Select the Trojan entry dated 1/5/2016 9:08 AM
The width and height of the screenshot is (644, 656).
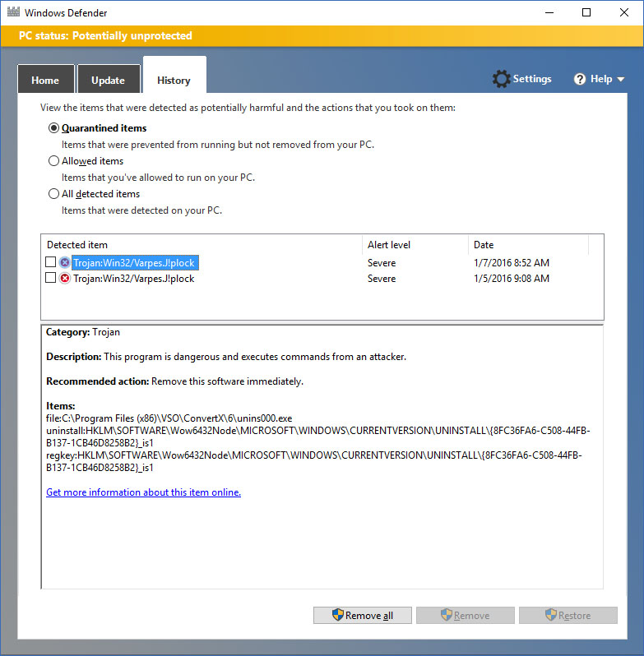point(134,279)
